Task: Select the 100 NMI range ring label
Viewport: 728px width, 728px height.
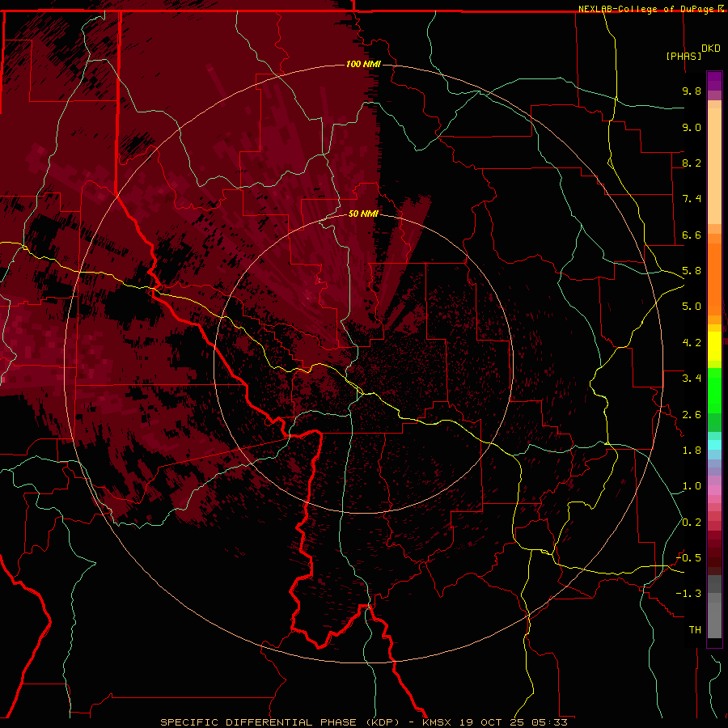Action: pyautogui.click(x=363, y=64)
